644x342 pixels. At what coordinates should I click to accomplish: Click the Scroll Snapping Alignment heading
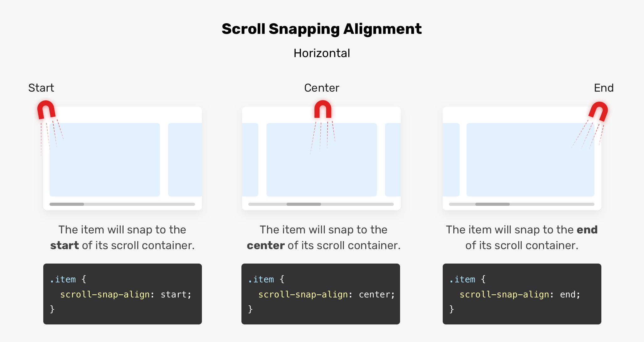321,29
